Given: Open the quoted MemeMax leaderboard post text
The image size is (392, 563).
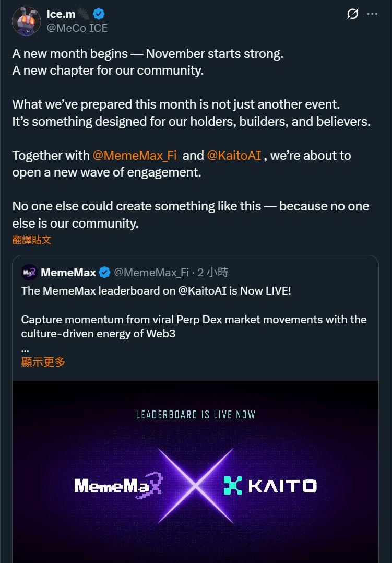Looking at the screenshot, I should [157, 291].
